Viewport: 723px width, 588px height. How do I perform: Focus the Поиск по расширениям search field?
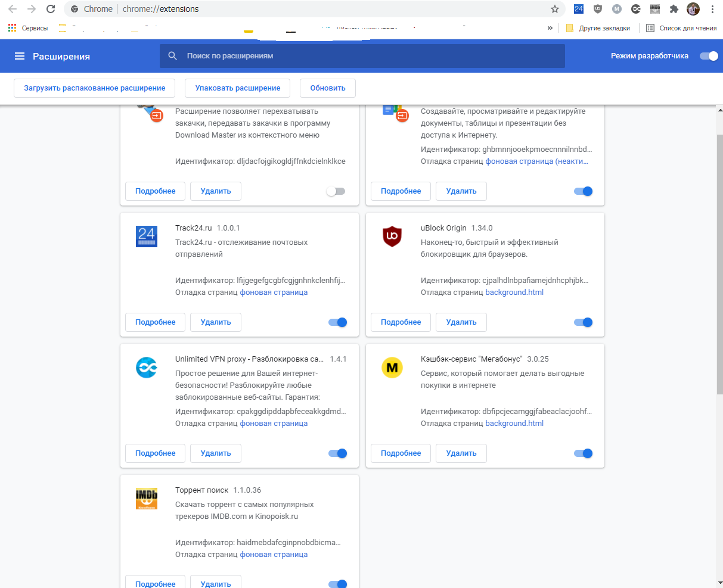[x=362, y=56]
